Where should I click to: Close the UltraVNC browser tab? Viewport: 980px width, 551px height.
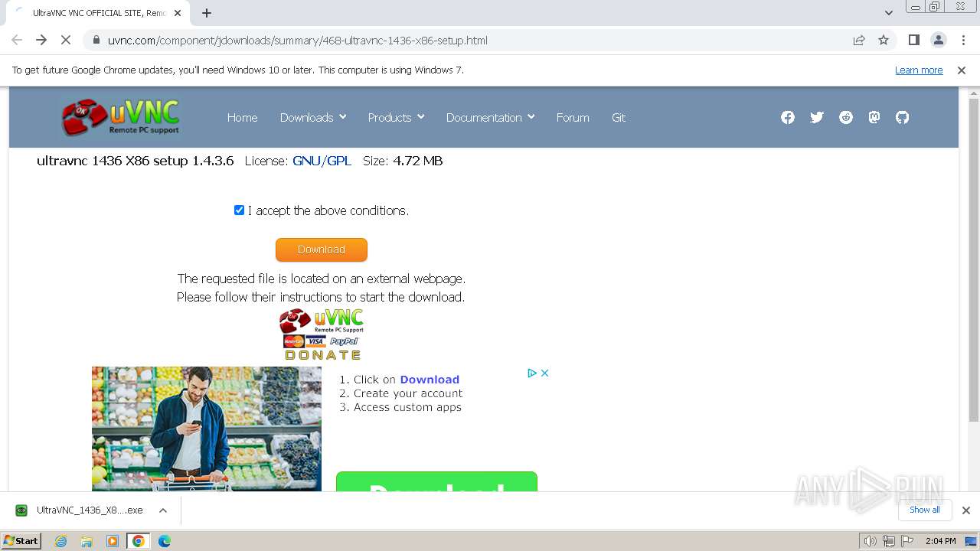[x=178, y=13]
